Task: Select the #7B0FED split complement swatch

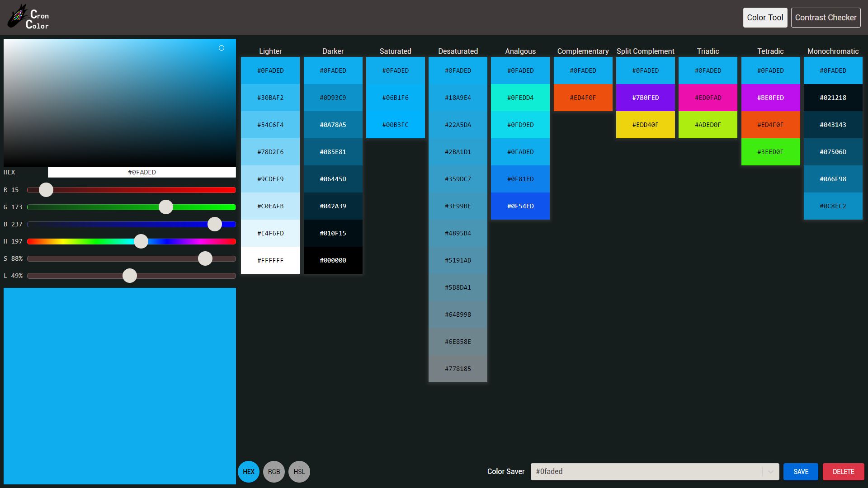Action: [x=645, y=98]
